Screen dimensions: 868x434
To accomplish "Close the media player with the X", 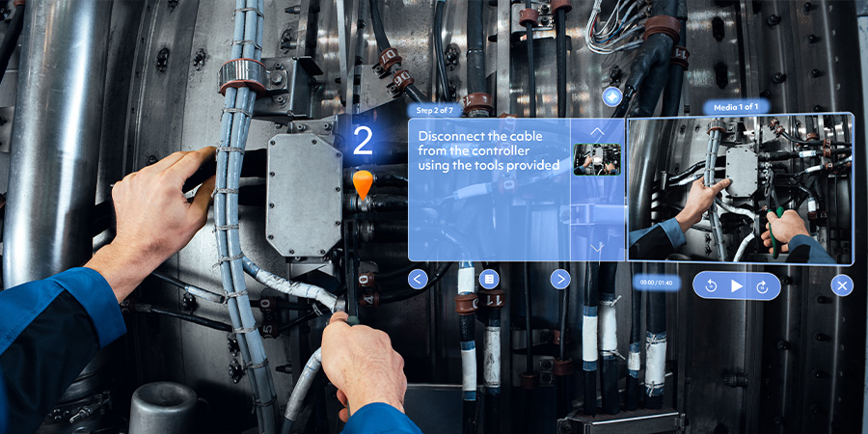I will (x=842, y=285).
